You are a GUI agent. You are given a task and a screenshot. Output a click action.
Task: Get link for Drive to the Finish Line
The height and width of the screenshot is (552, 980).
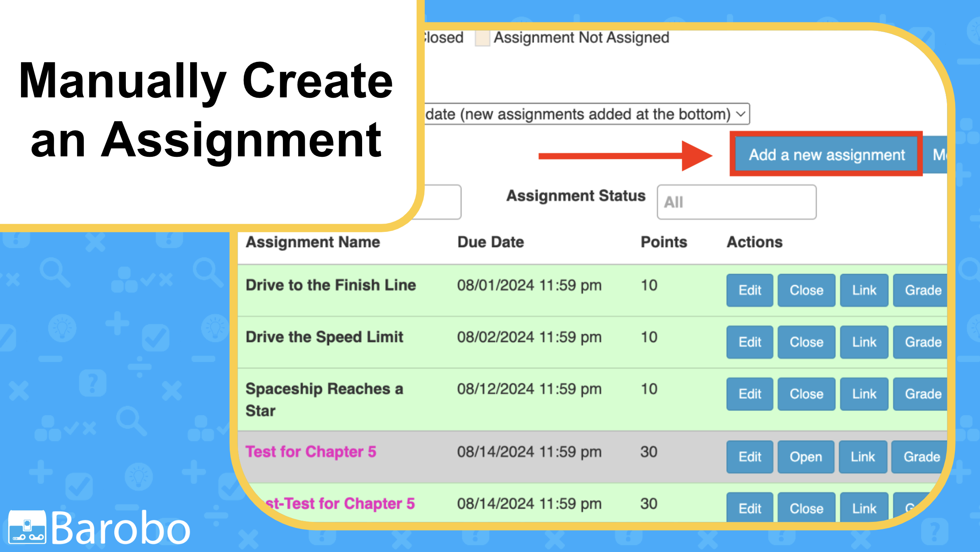coord(864,290)
